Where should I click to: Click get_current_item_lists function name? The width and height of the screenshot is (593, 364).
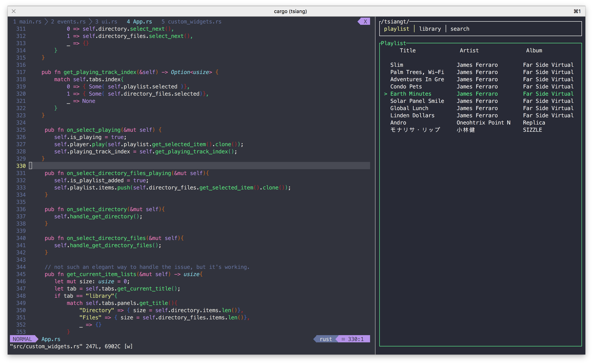[x=101, y=274]
